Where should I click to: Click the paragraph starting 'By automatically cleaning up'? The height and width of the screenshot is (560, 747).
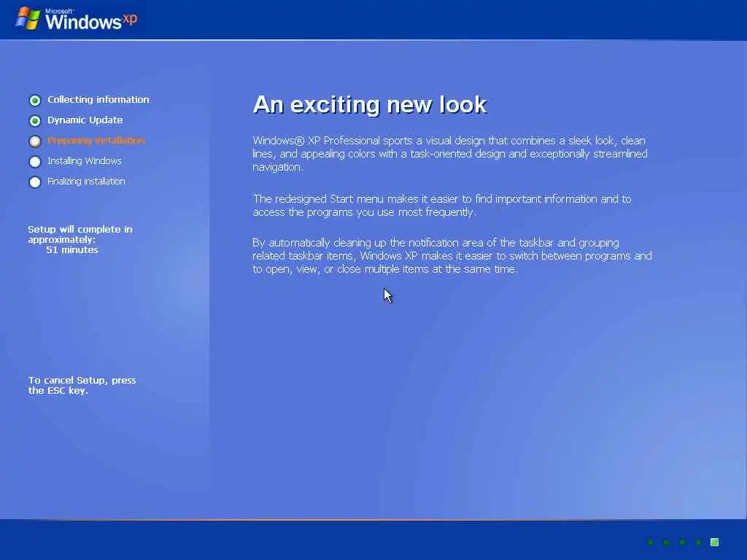(x=452, y=256)
